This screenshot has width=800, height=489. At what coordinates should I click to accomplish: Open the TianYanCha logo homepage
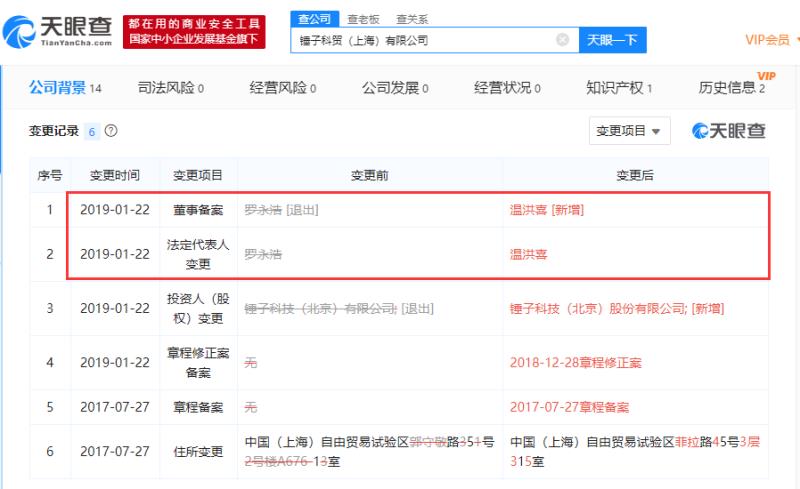[x=57, y=32]
